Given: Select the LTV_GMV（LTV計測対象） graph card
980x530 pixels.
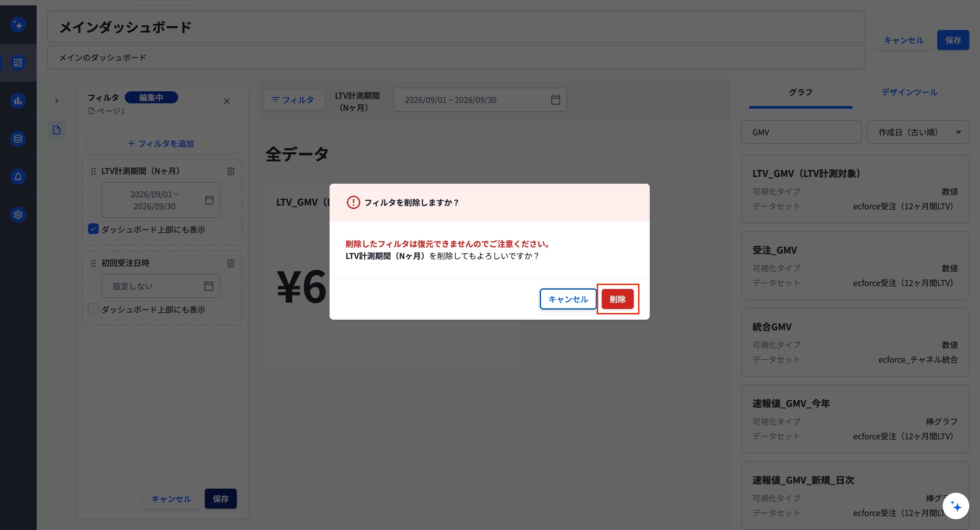Looking at the screenshot, I should pyautogui.click(x=855, y=189).
